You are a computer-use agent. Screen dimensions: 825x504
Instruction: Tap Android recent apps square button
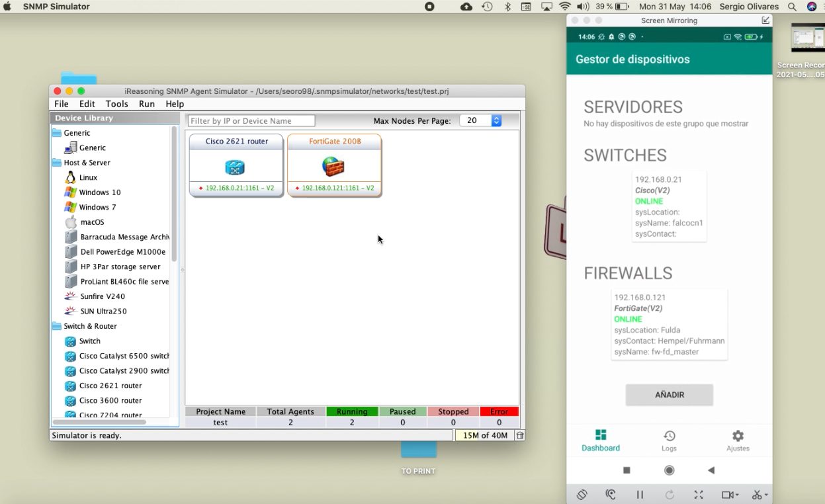click(x=627, y=470)
